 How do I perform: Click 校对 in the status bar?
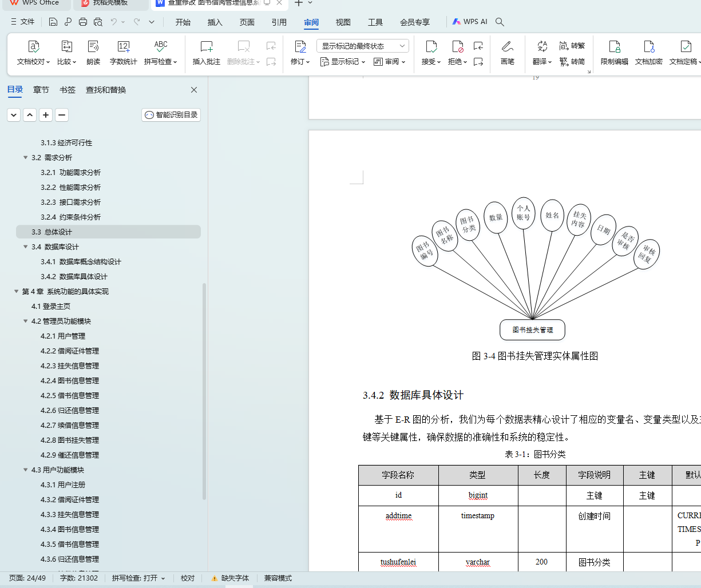[x=188, y=578]
